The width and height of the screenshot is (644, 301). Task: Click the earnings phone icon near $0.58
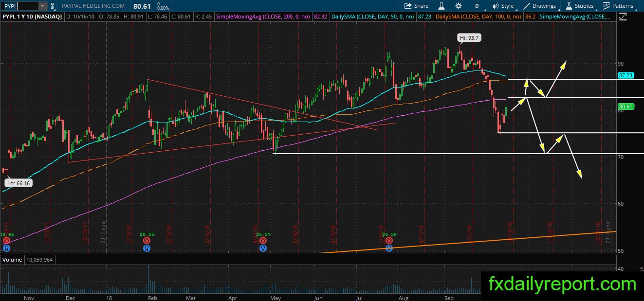tap(389, 241)
